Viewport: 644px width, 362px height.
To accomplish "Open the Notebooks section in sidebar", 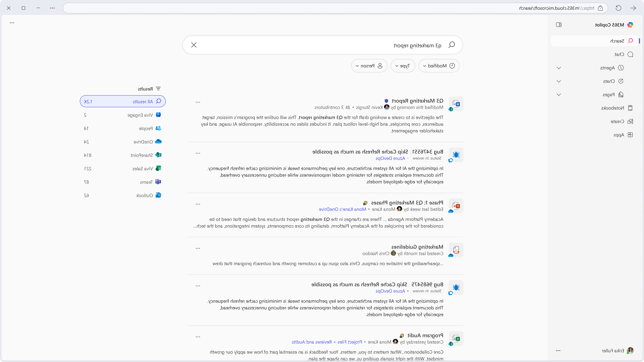I will pos(616,108).
